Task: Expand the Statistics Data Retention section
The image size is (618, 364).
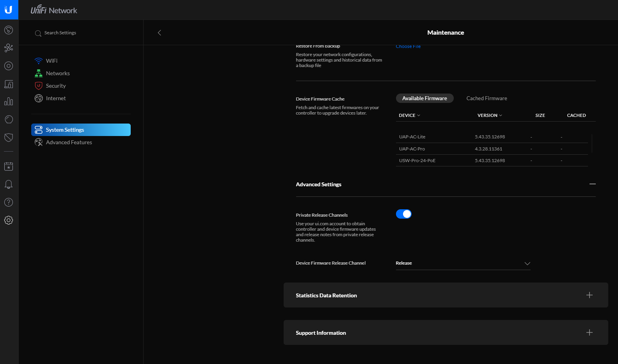Action: [589, 295]
